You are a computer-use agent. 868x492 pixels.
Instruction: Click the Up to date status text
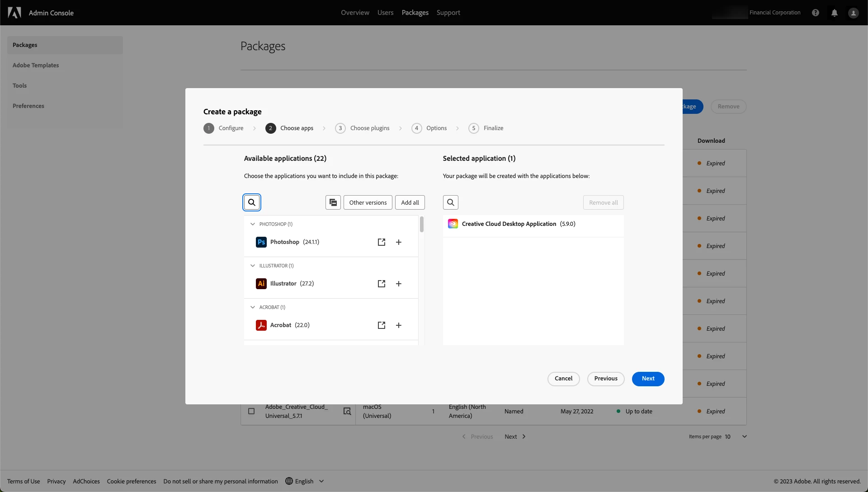639,411
